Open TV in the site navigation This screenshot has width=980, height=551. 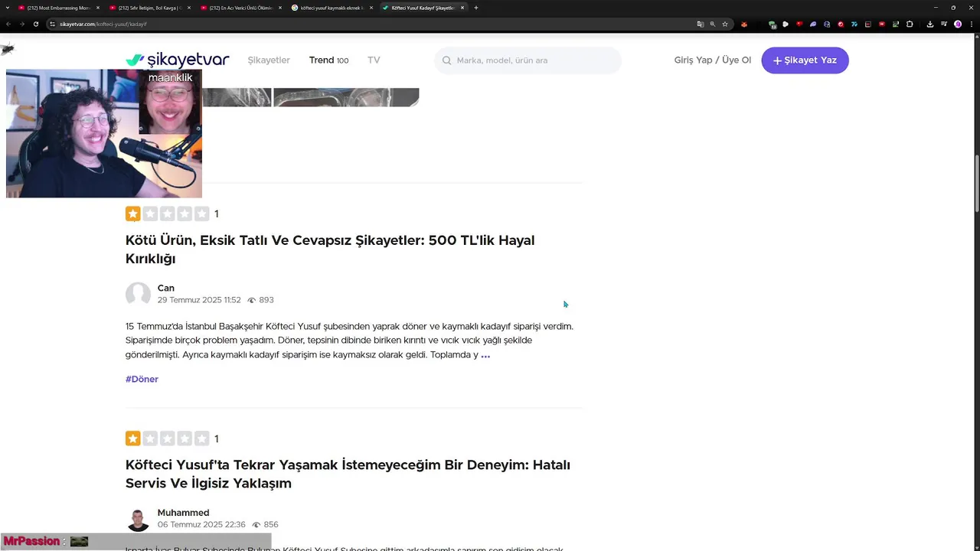(374, 60)
